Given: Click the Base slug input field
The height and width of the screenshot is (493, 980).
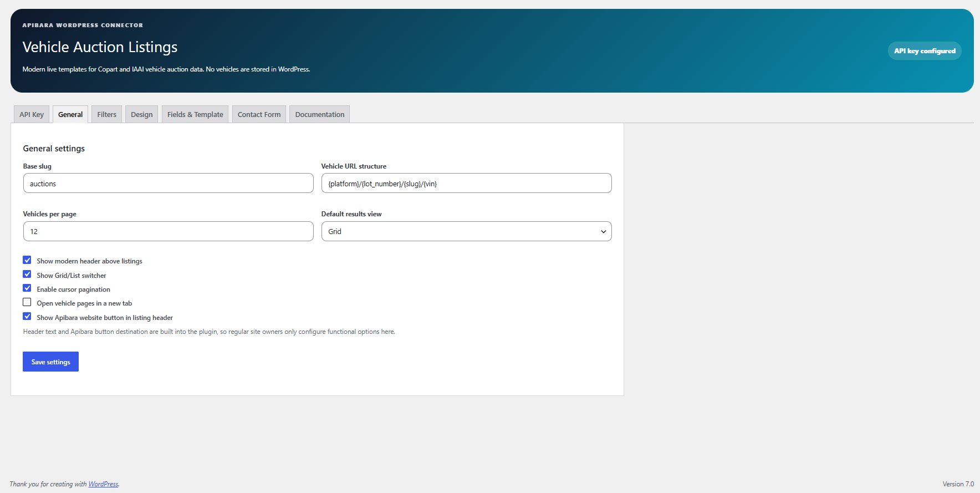Looking at the screenshot, I should pos(169,183).
